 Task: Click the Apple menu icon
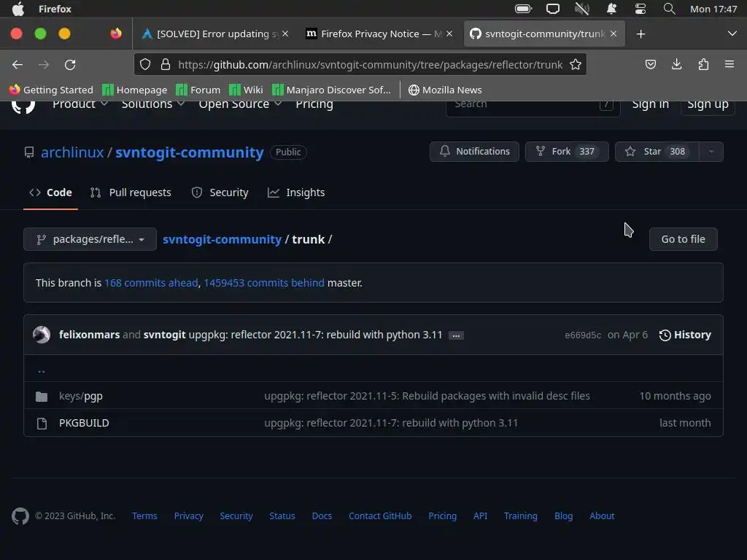point(18,9)
